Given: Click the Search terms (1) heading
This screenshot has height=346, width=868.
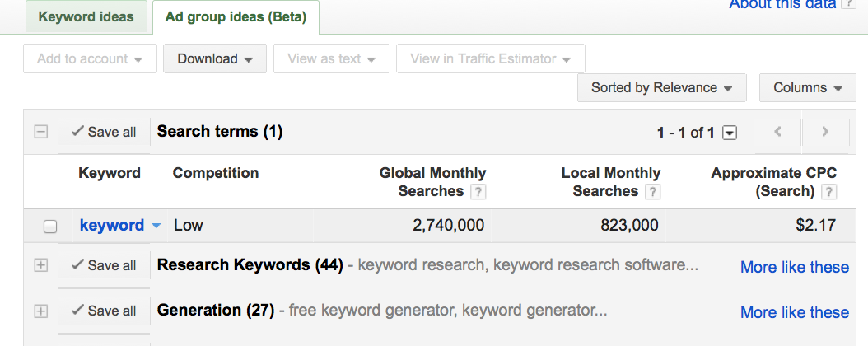Looking at the screenshot, I should 220,132.
